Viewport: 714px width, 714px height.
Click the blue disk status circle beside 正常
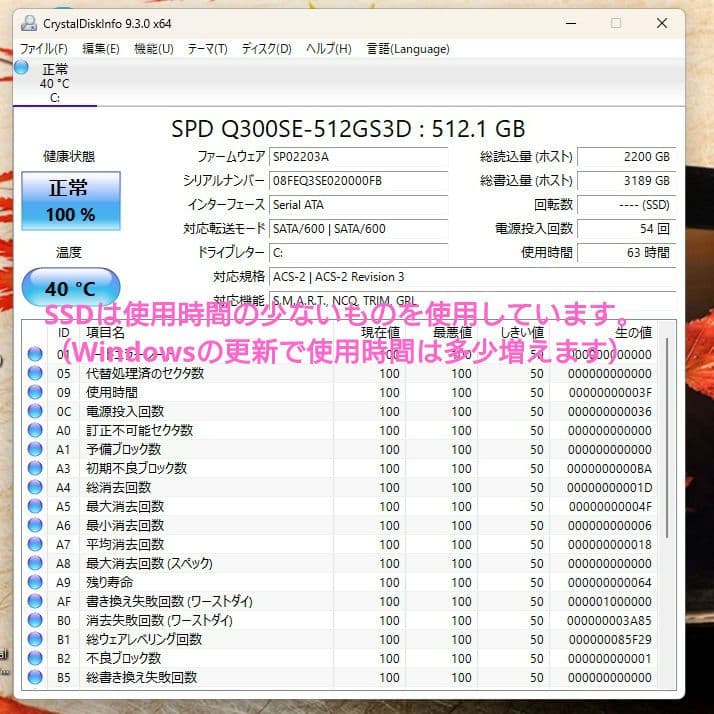tap(21, 68)
